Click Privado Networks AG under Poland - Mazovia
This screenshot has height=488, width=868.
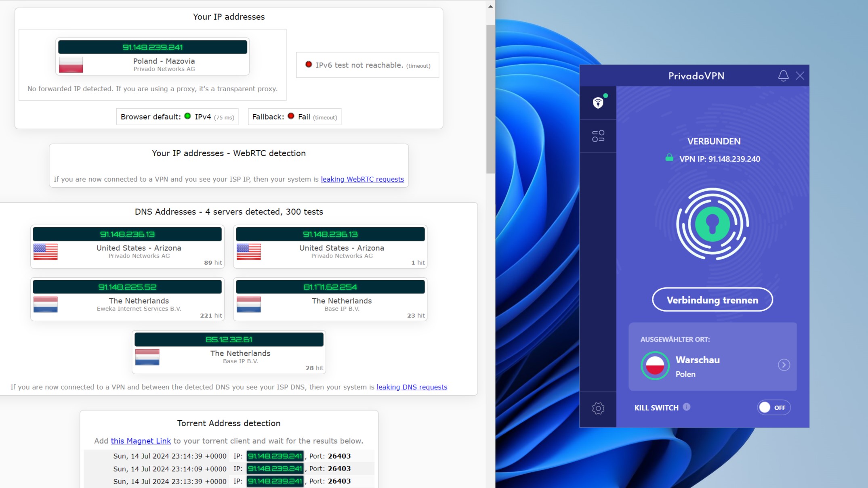(164, 69)
